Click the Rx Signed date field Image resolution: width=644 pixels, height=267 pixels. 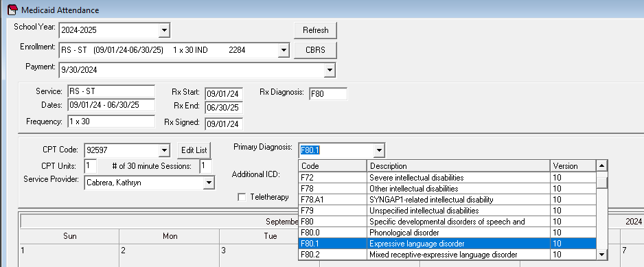pos(224,124)
